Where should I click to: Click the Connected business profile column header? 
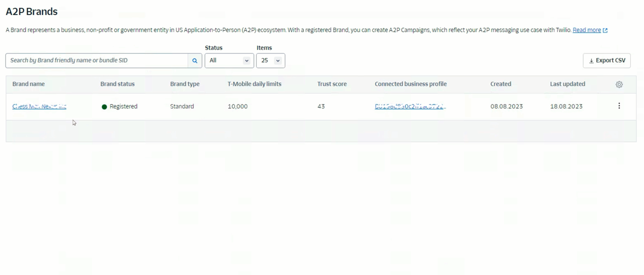coord(411,84)
